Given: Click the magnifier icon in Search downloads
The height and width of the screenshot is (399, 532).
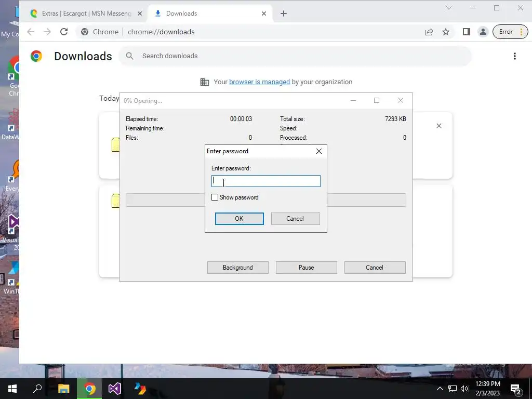Looking at the screenshot, I should 129,56.
